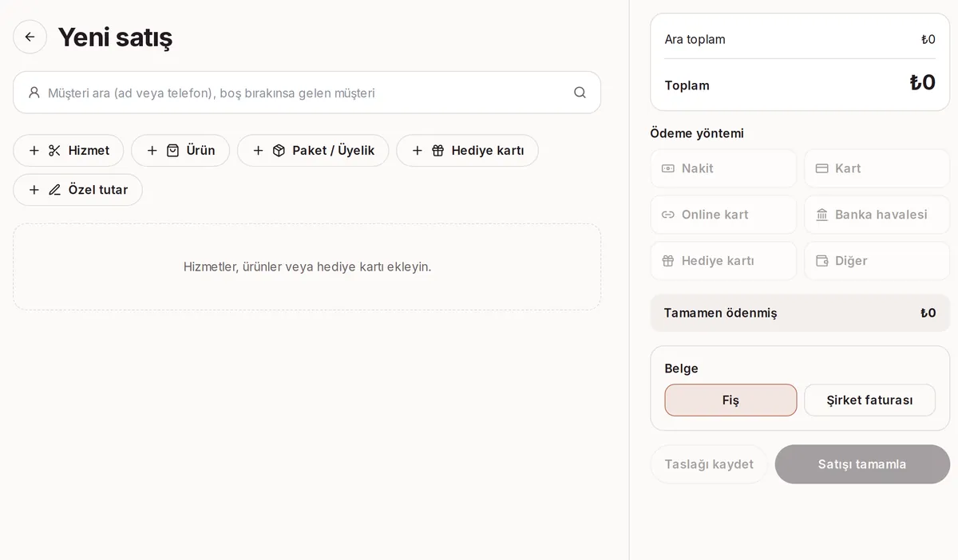Viewport: 958px width, 560px height.
Task: Click the bold 'Toplam' label
Action: click(687, 85)
